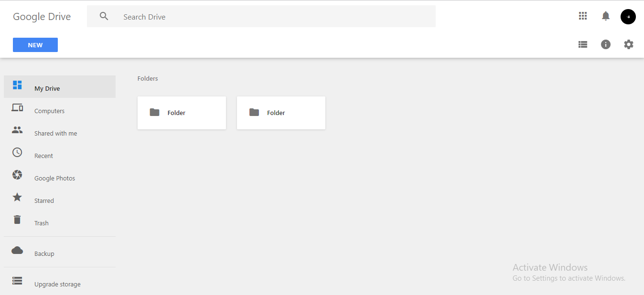Click the Google Drive logo text
The image size is (644, 295).
pos(42,17)
